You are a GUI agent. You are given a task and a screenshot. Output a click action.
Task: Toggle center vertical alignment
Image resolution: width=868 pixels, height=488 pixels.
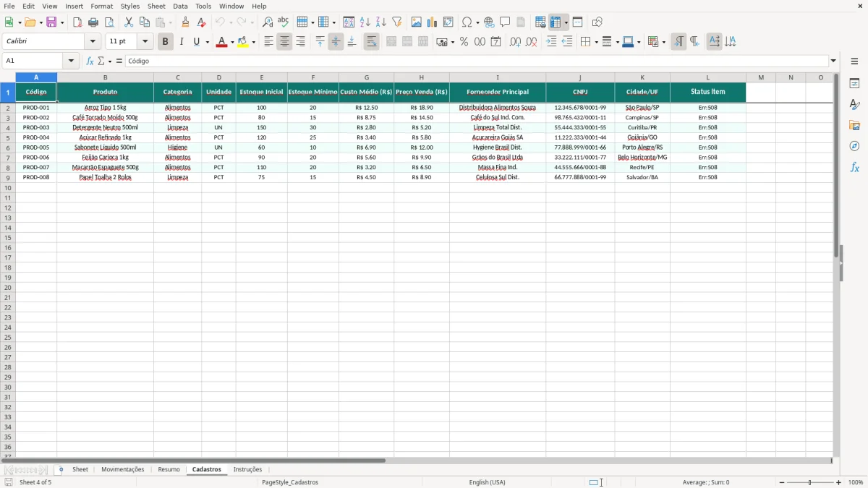(336, 42)
